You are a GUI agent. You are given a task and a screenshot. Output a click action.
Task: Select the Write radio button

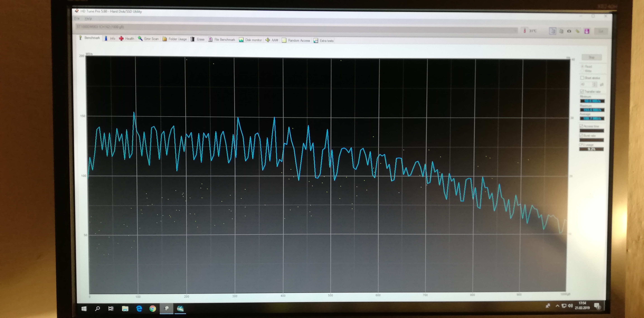click(x=582, y=71)
